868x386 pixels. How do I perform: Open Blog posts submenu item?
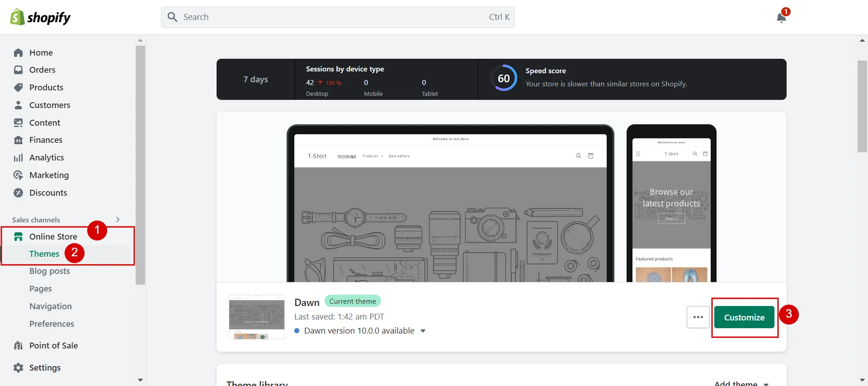click(x=50, y=271)
